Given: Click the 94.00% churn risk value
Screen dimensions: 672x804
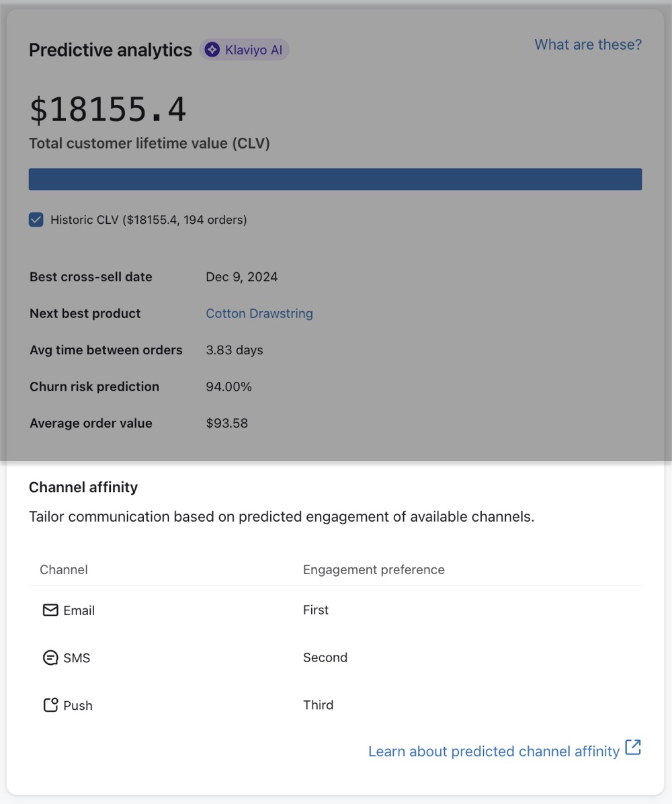Looking at the screenshot, I should click(228, 387).
